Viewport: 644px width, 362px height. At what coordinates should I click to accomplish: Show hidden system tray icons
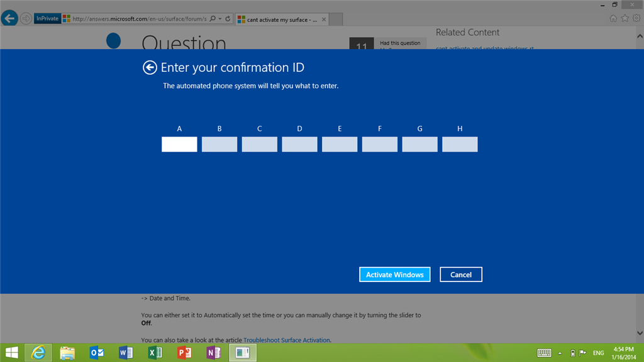[560, 353]
